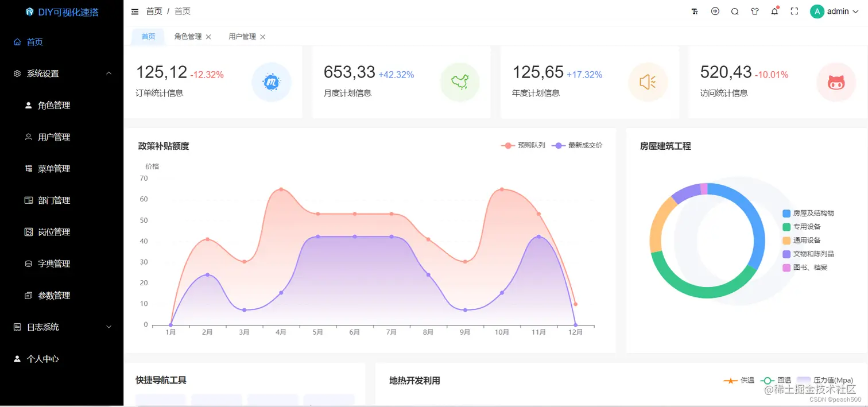Click the 访问统计信息 red icon
This screenshot has height=407, width=868.
[836, 82]
